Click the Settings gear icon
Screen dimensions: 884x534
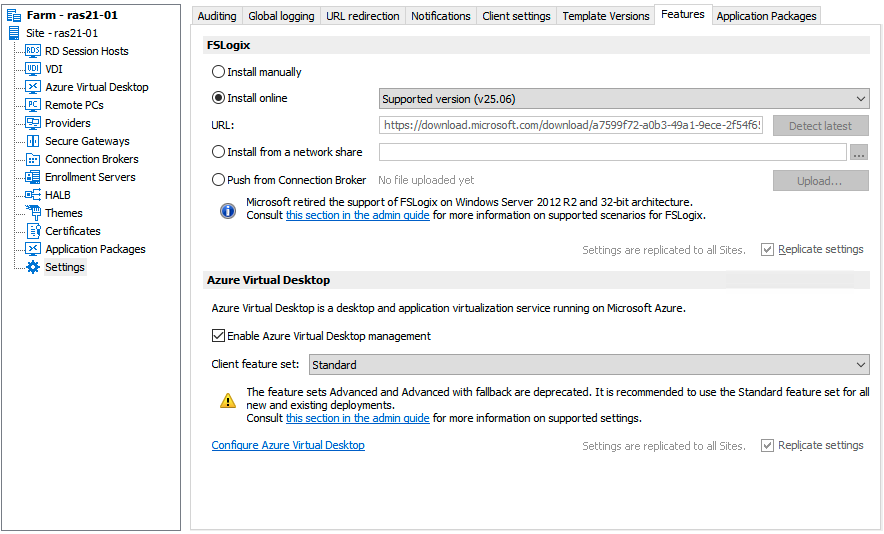(x=33, y=267)
